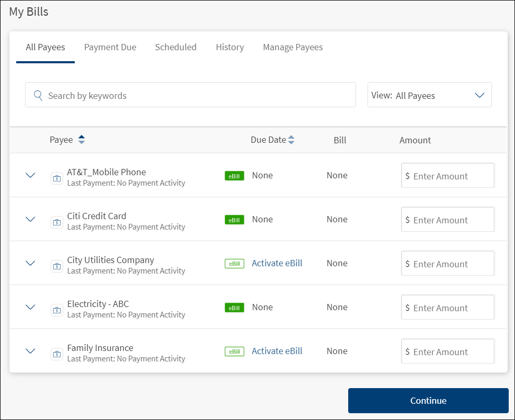Screen dimensions: 515x420
Task: Click the bill icon beside AT&T_Mobile Phone
Action: (56, 178)
